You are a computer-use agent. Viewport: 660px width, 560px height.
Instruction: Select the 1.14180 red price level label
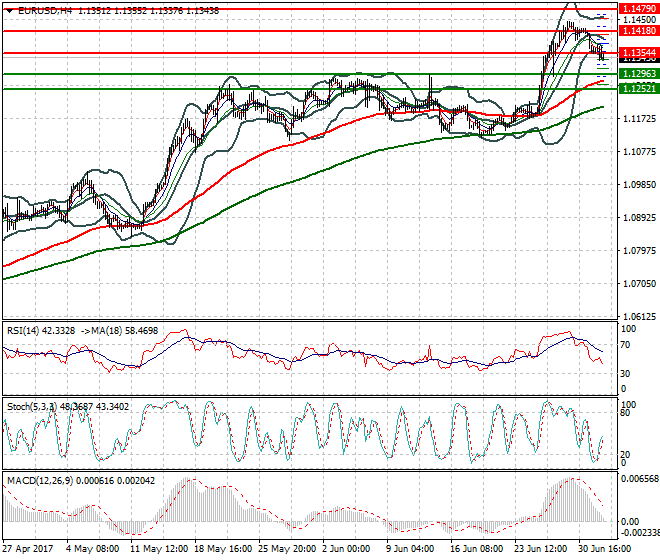click(x=639, y=31)
